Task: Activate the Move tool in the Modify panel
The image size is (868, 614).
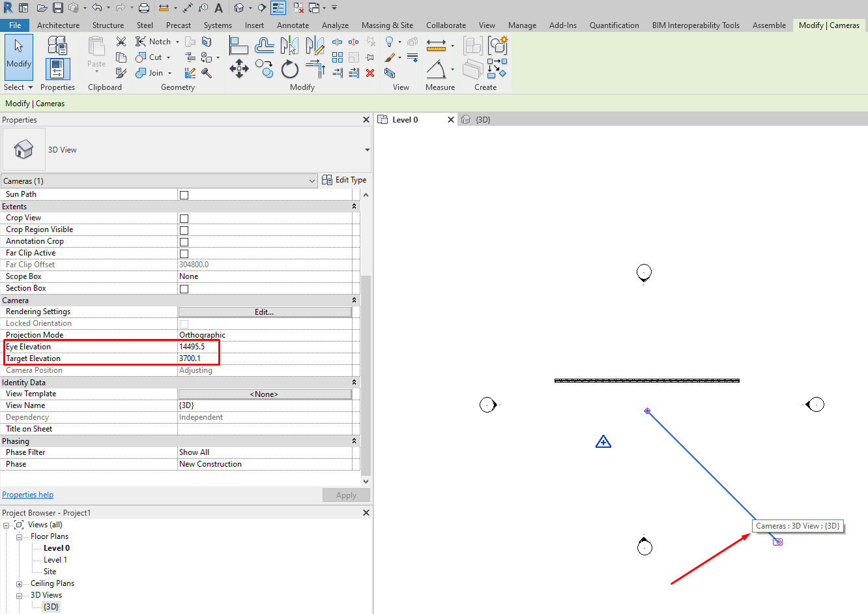Action: (239, 68)
